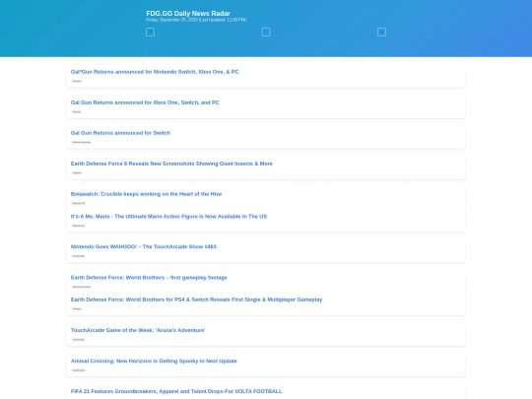This screenshot has width=532, height=399.
Task: Click source tag under Earth Defense Force 6 headline
Action: [x=77, y=172]
